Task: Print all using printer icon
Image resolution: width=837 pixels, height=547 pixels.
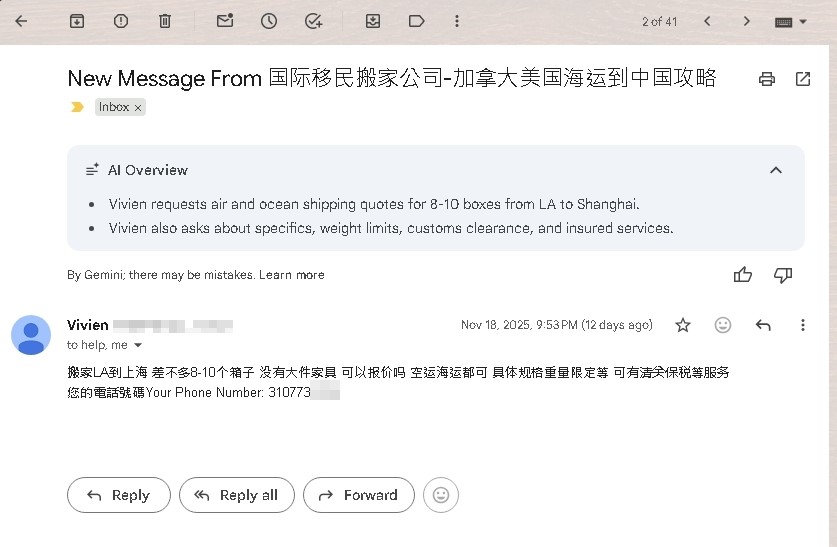Action: click(x=767, y=79)
